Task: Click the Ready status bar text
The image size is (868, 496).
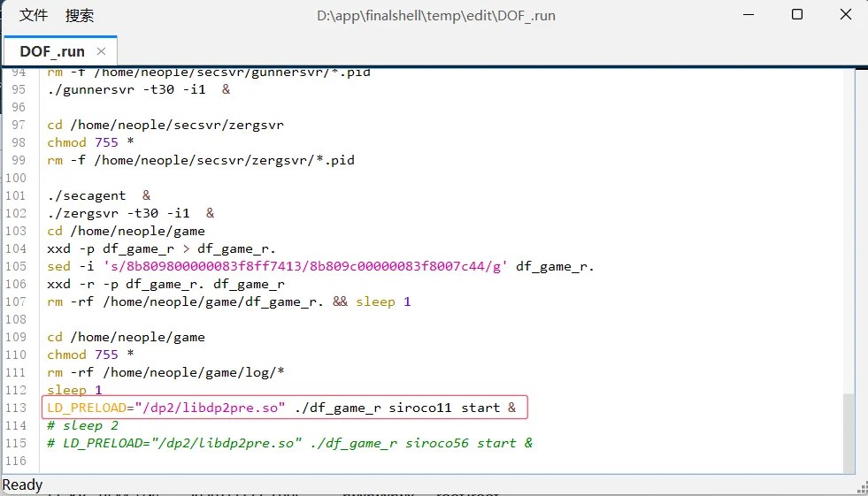Action: point(23,485)
